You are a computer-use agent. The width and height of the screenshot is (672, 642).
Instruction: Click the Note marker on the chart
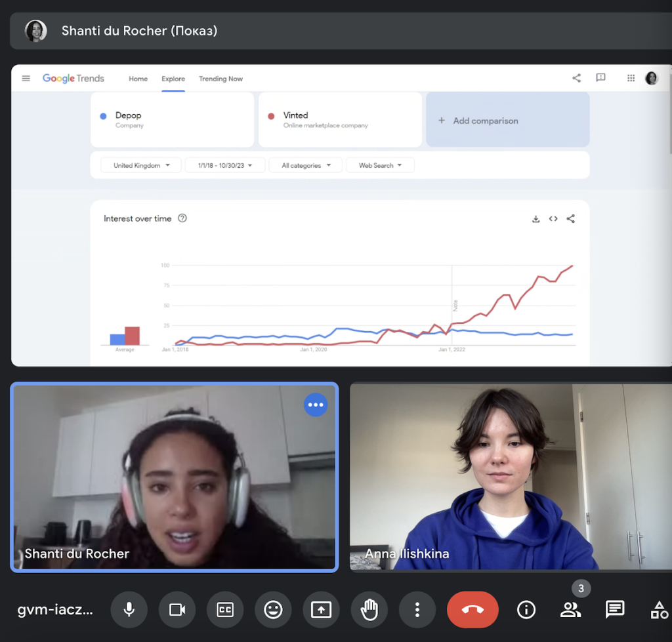455,306
